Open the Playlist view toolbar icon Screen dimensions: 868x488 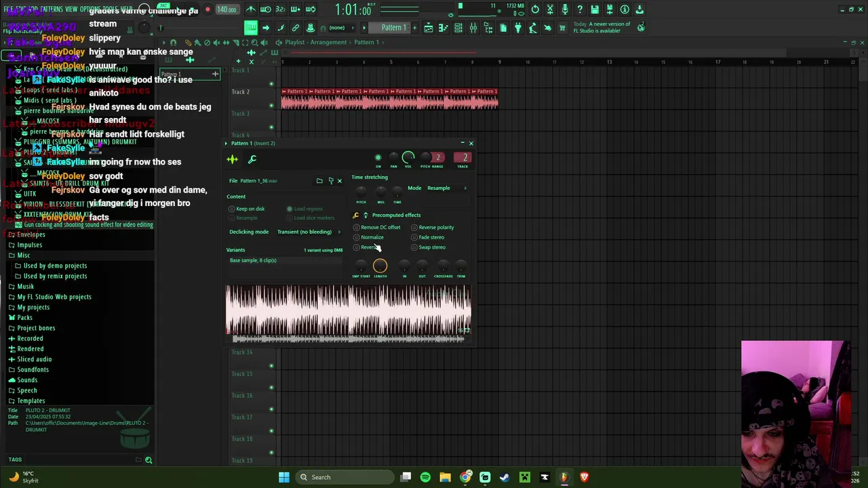429,28
